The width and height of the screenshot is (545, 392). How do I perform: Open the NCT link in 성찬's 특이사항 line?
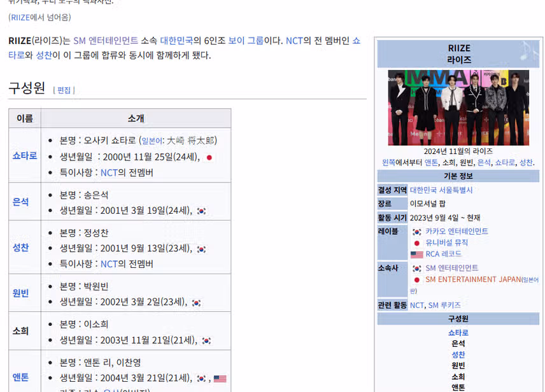(109, 264)
